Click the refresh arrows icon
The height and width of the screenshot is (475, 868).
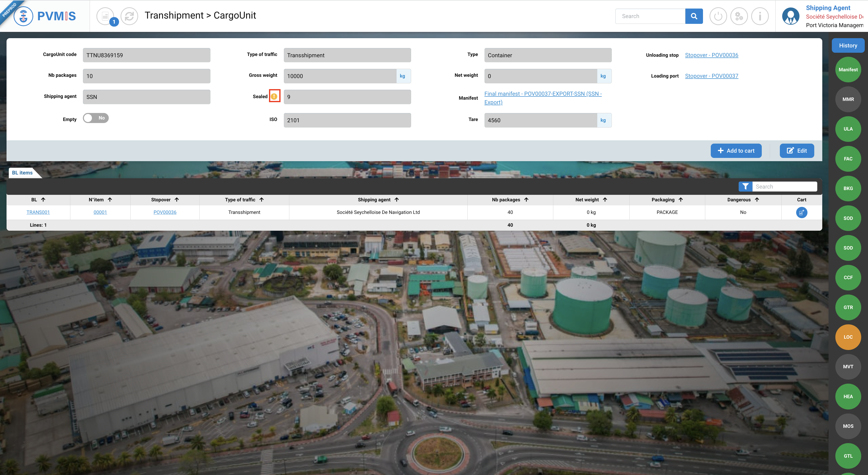(129, 16)
